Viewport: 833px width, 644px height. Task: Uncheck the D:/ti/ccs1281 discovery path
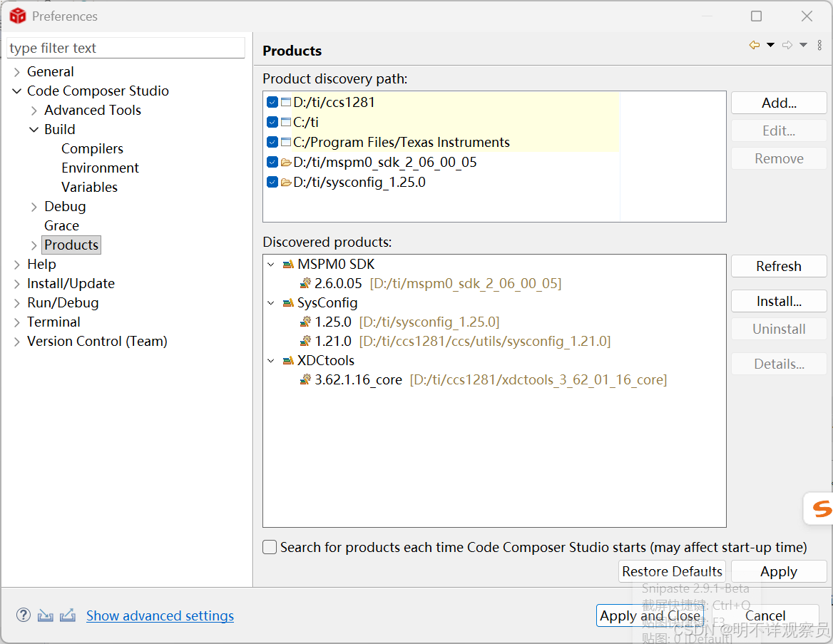pyautogui.click(x=272, y=103)
